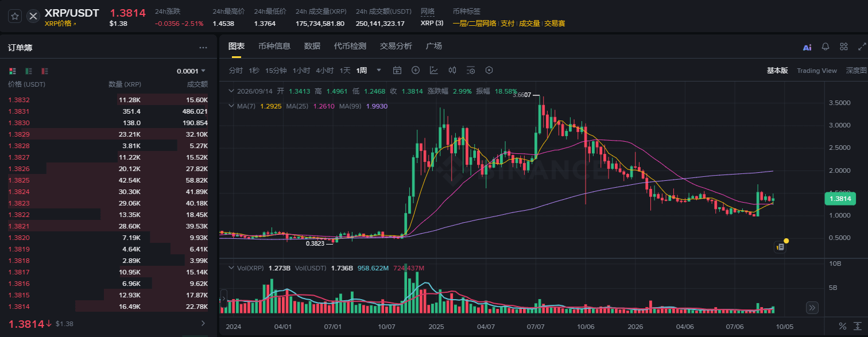Open more time intervals dropdown arrow
This screenshot has width=868, height=337.
(x=379, y=70)
